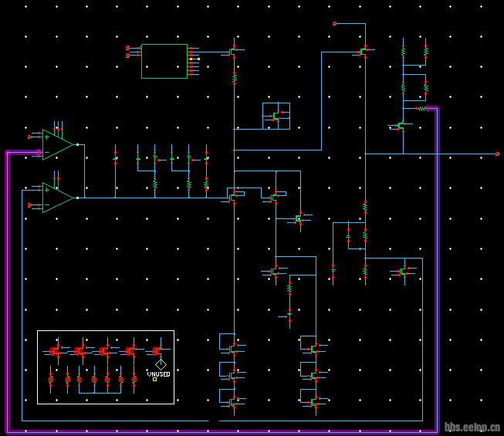Screen dimensions: 504x436
Task: Click the horizontal resistor at magenta wire end
Action: 422,109
